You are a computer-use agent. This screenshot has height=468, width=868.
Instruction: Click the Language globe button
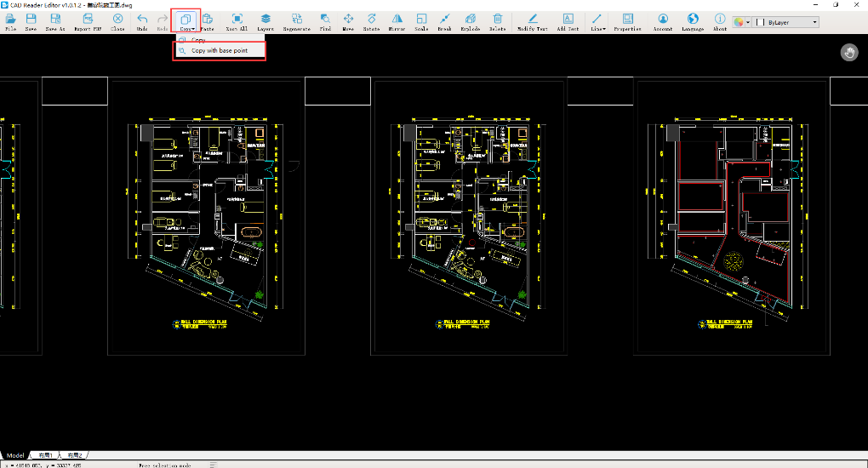[x=693, y=20]
